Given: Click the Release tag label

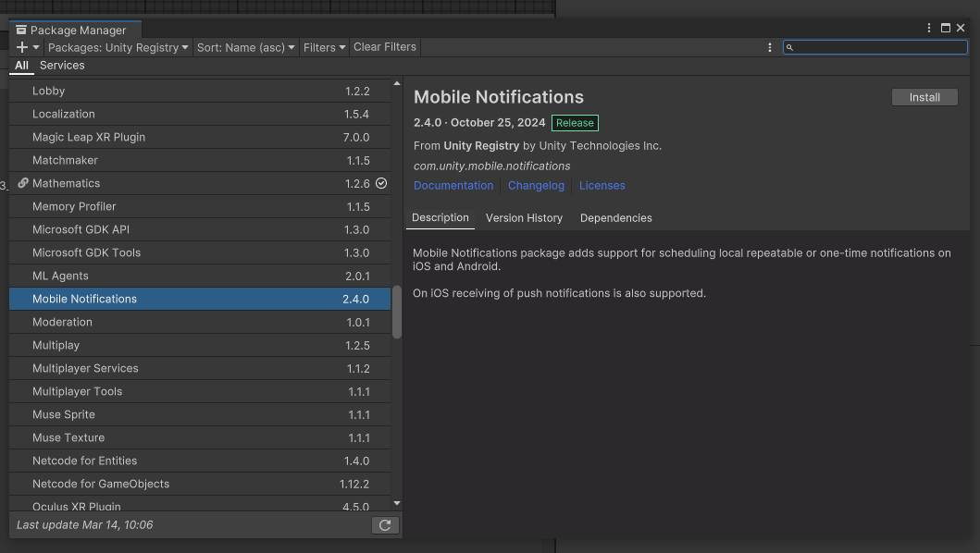Looking at the screenshot, I should pos(575,123).
